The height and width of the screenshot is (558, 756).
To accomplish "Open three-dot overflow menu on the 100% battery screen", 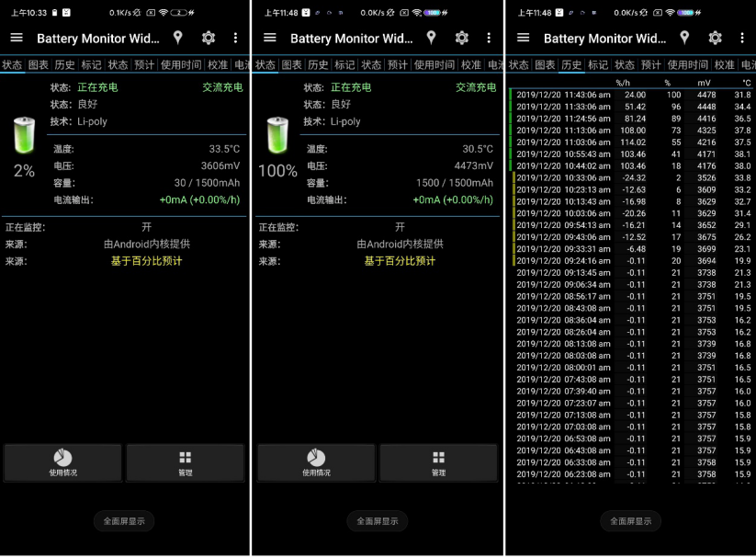I will [489, 38].
